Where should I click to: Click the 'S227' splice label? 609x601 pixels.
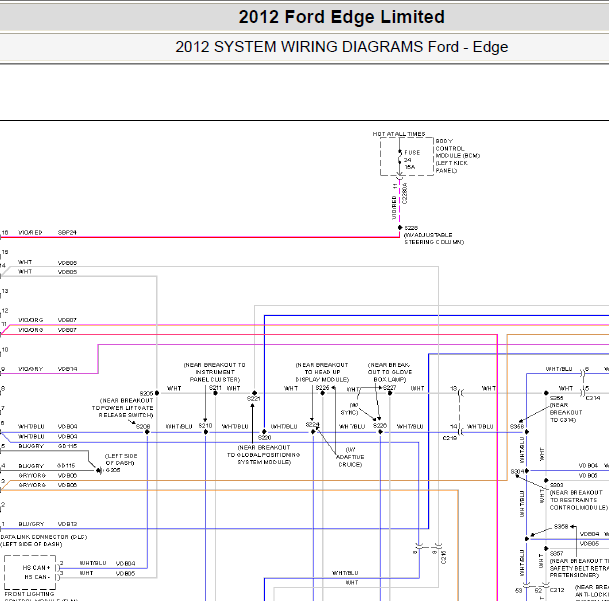point(390,388)
